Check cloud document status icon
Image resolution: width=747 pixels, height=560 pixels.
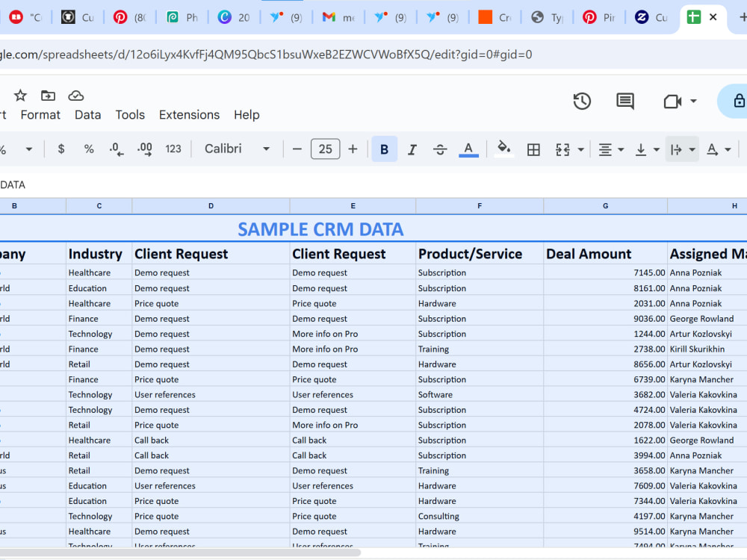coord(76,96)
